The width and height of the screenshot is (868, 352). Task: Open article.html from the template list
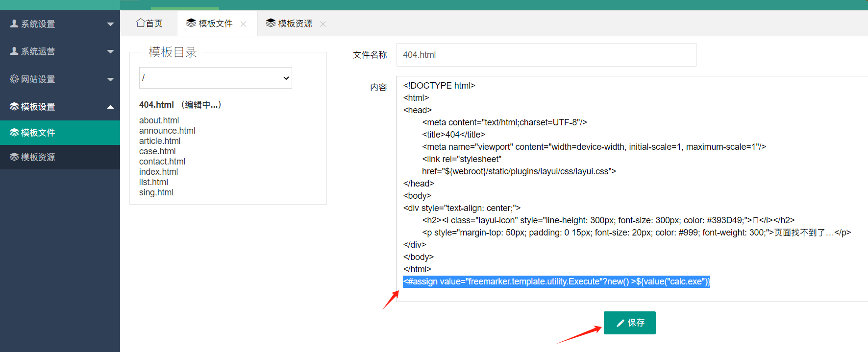click(x=160, y=141)
